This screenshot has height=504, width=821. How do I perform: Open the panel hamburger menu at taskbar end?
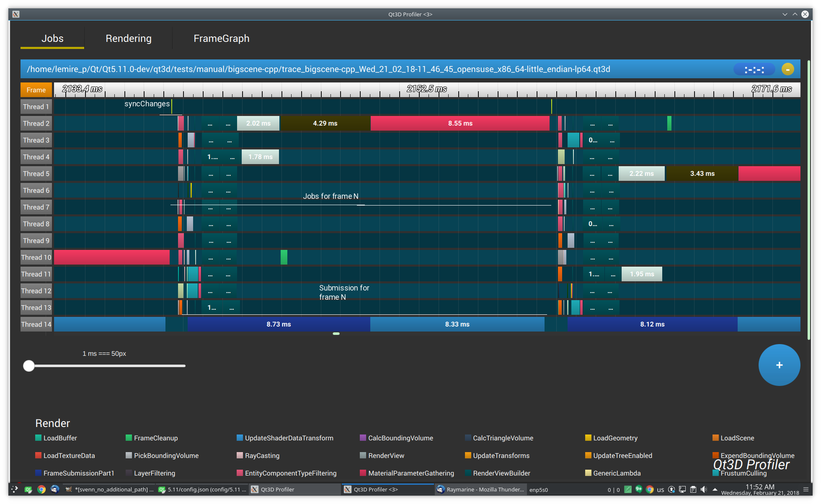click(806, 489)
